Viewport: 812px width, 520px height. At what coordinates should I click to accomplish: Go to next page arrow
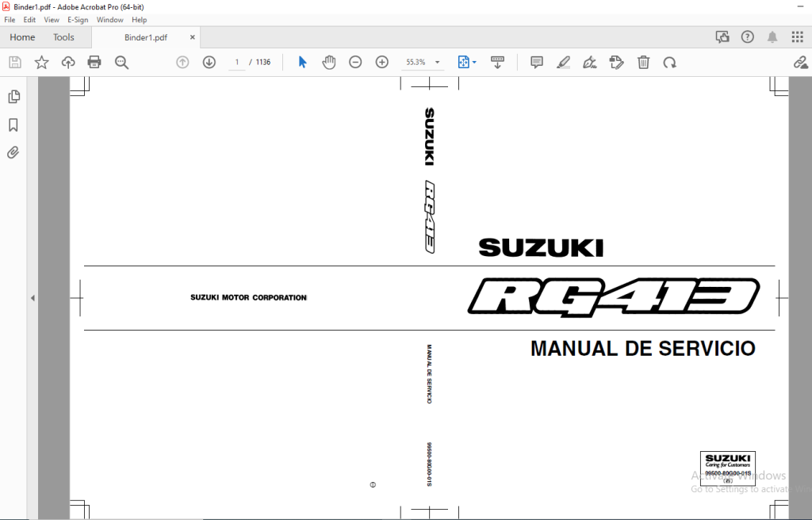[209, 62]
